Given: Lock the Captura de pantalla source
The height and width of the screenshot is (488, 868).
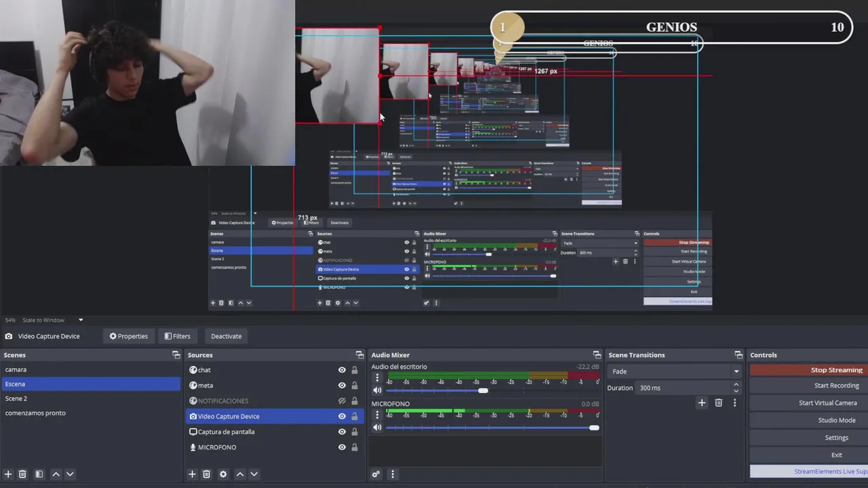Looking at the screenshot, I should (354, 432).
